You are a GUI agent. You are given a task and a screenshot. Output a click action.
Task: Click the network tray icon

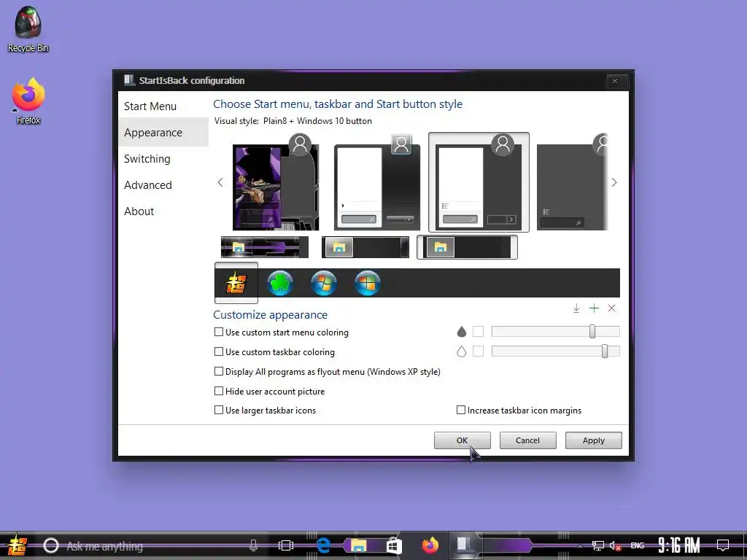(598, 545)
